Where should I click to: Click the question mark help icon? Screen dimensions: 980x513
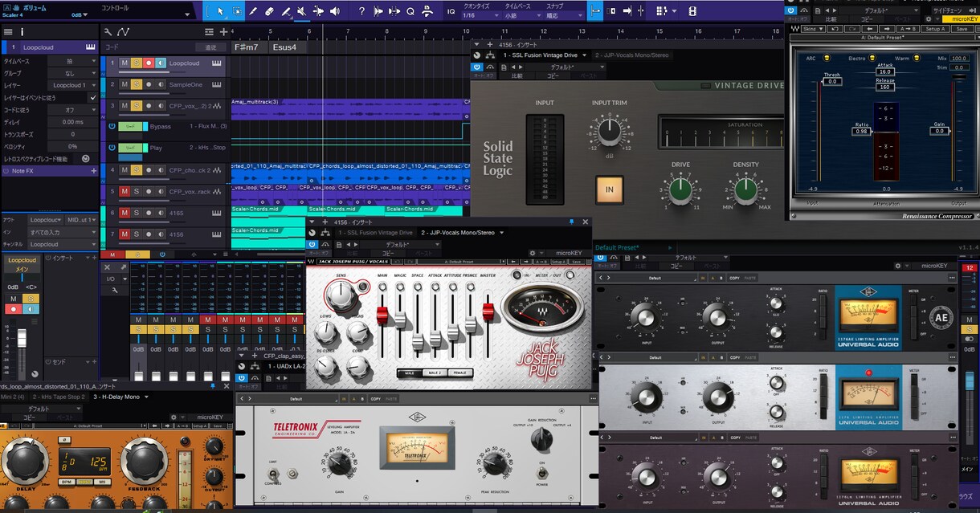point(361,11)
